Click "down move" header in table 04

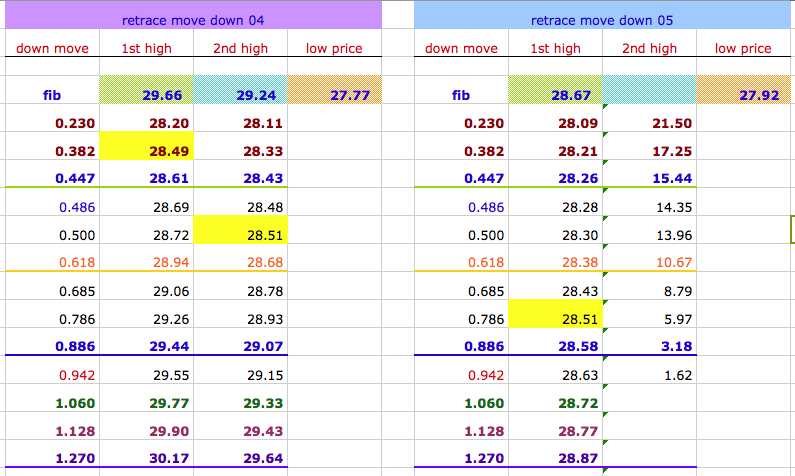click(x=52, y=48)
